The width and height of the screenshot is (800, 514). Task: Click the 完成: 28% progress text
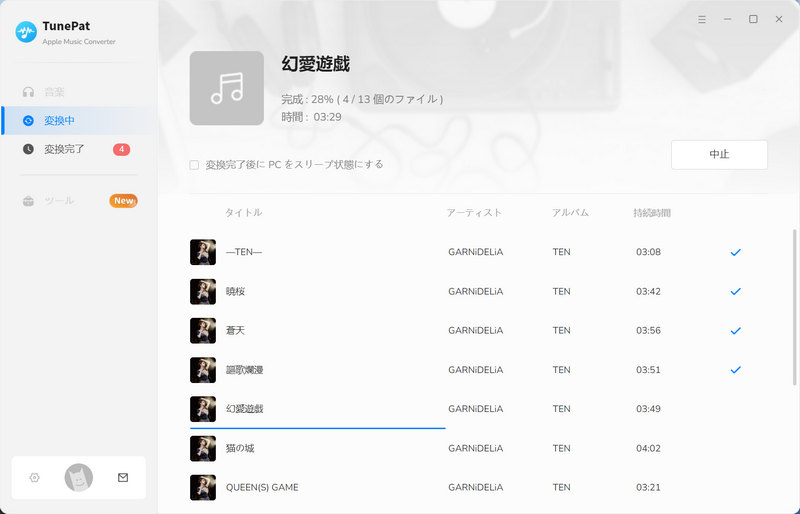[x=362, y=99]
